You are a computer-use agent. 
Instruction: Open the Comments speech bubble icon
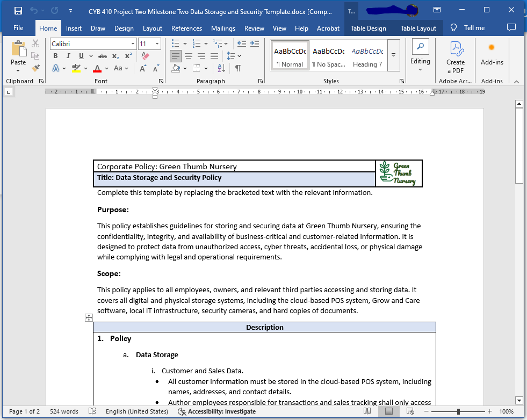(x=511, y=27)
